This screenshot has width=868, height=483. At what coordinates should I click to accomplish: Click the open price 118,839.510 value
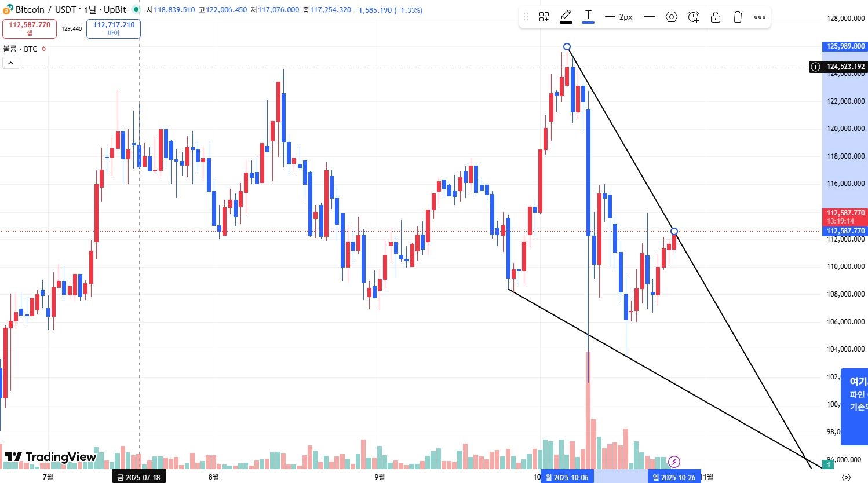174,10
